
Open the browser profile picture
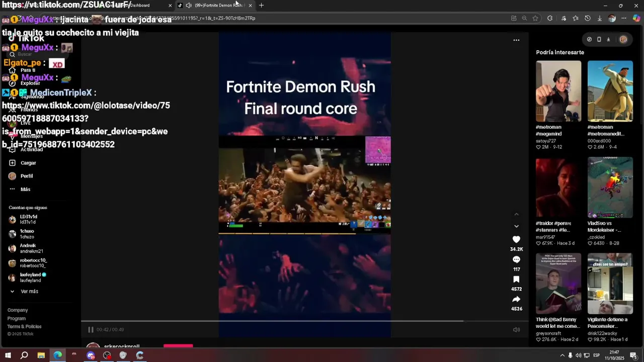(612, 18)
